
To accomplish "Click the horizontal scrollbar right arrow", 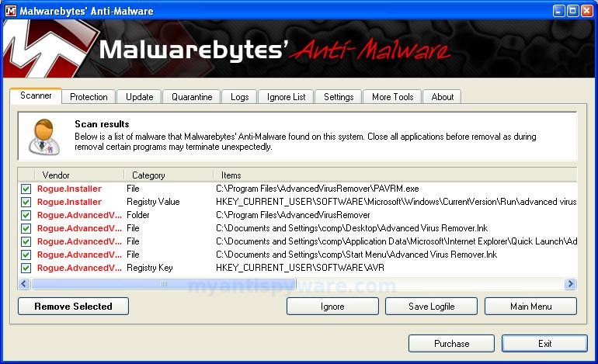I will (x=570, y=284).
